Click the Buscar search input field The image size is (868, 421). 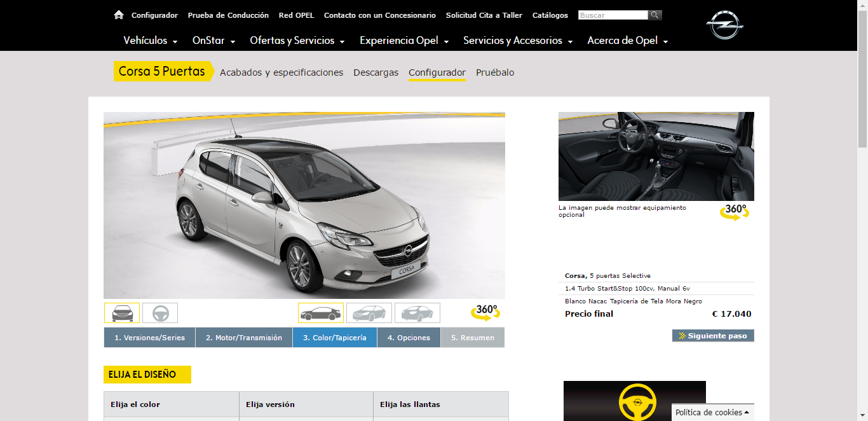[x=613, y=15]
